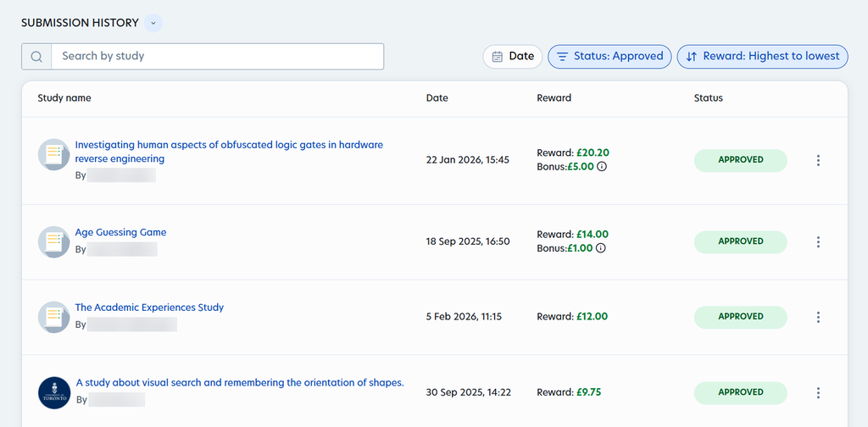Image resolution: width=868 pixels, height=427 pixels.
Task: Click the sort arrows icon beside Reward
Action: click(692, 57)
